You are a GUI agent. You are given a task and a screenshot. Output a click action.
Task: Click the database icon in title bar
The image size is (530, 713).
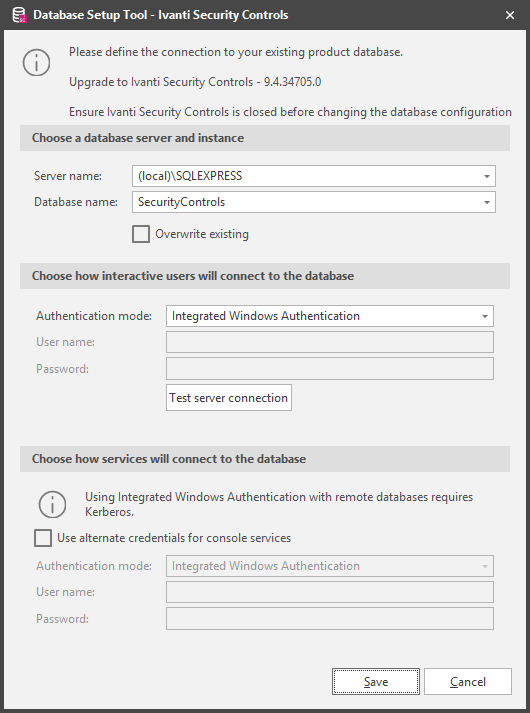coord(19,15)
